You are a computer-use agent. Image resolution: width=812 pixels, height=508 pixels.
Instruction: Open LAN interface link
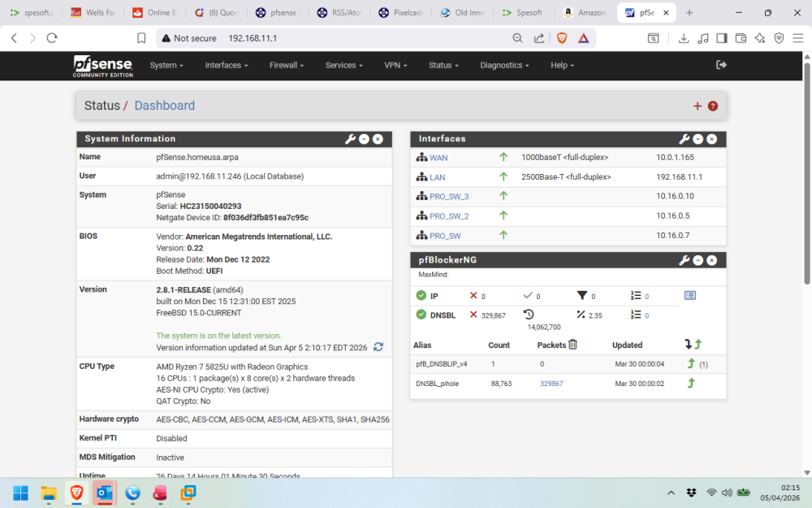coord(437,177)
